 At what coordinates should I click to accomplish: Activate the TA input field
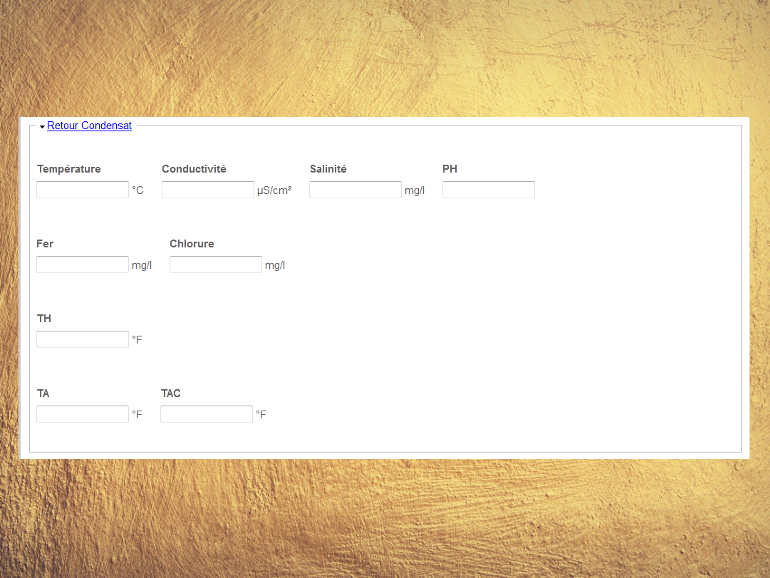(x=82, y=414)
